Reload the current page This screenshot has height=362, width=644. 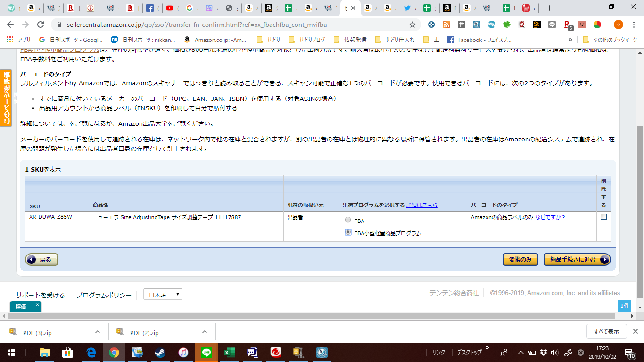click(41, 25)
